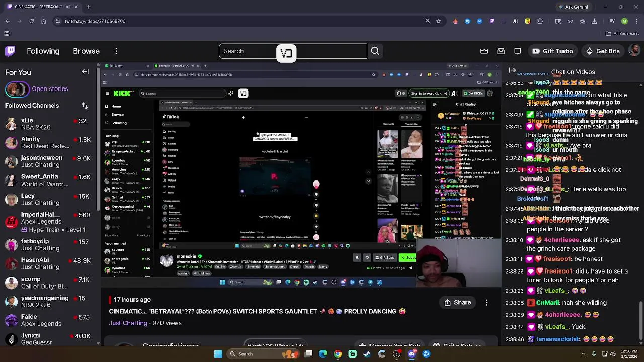Go to browser home page

pos(43,21)
